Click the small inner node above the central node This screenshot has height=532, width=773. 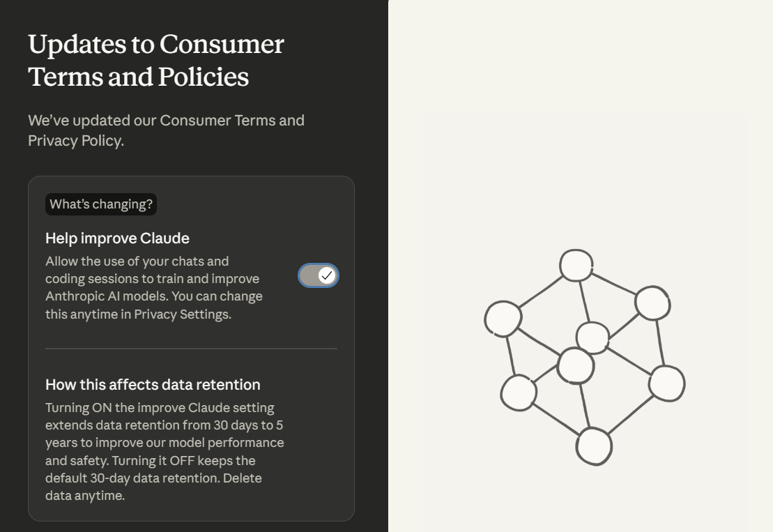pyautogui.click(x=592, y=337)
